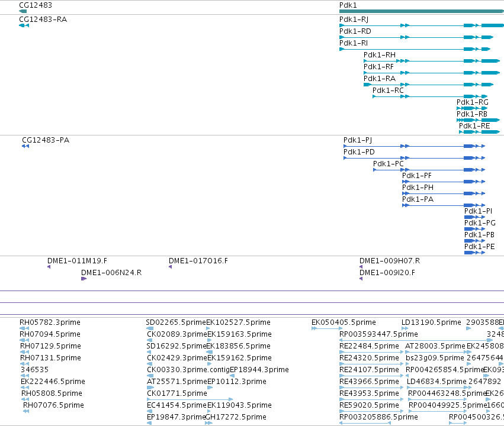Select the Pdk1-RC transcript
504x426 pixels.
pyautogui.click(x=430, y=96)
